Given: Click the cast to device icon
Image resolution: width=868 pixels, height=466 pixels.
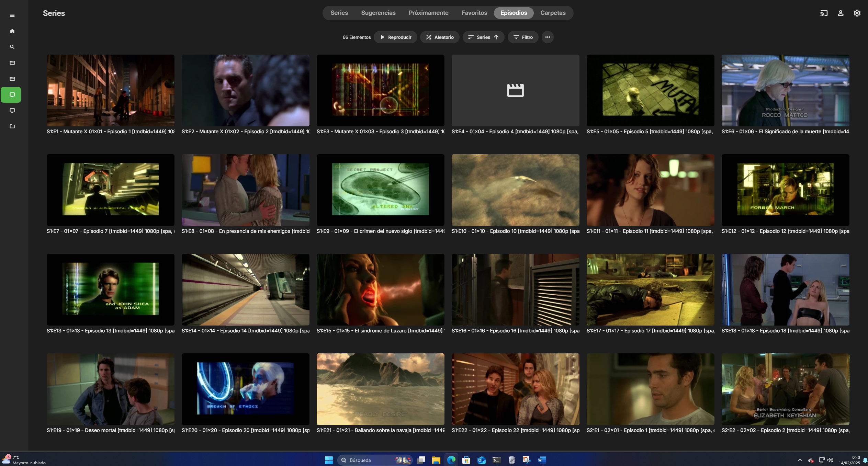Looking at the screenshot, I should (x=824, y=13).
